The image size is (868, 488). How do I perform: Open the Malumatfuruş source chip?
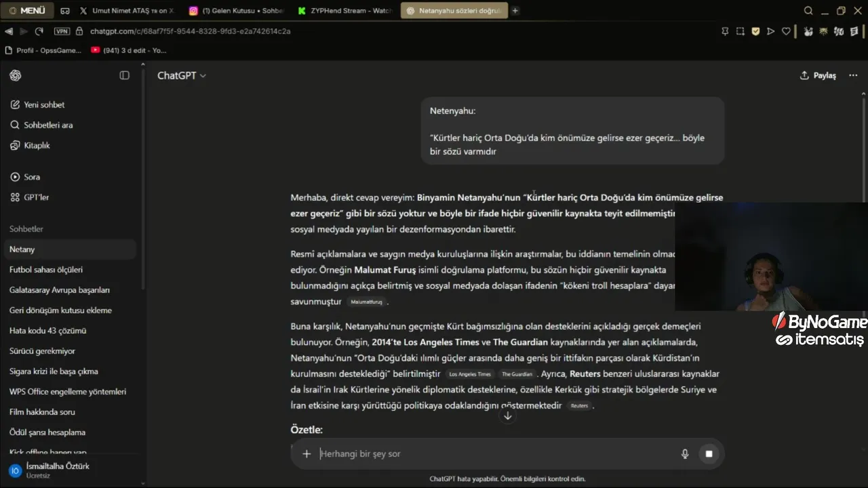click(367, 302)
